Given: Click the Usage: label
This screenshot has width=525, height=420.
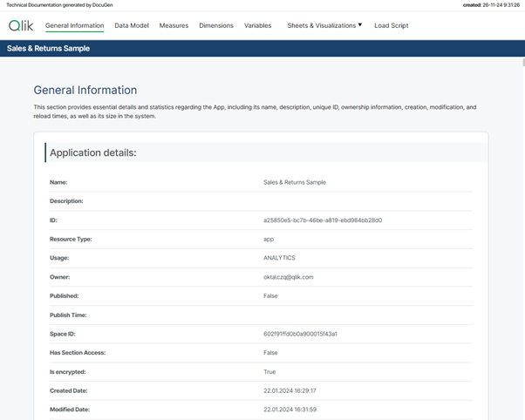Looking at the screenshot, I should (x=59, y=258).
